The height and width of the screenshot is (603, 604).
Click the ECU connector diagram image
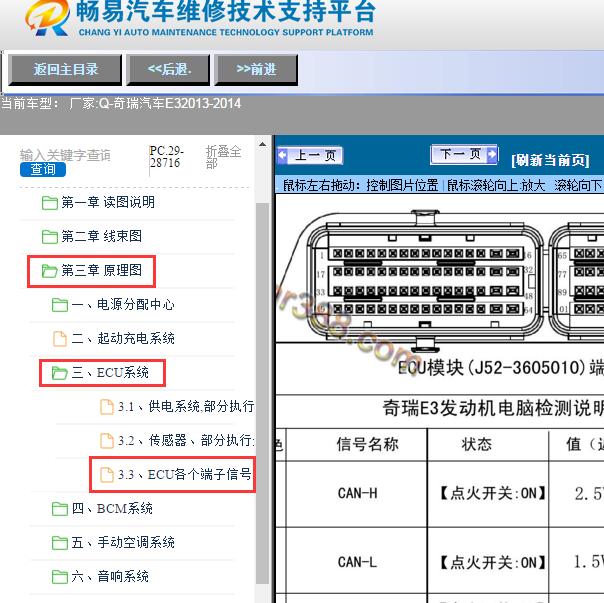click(440, 281)
